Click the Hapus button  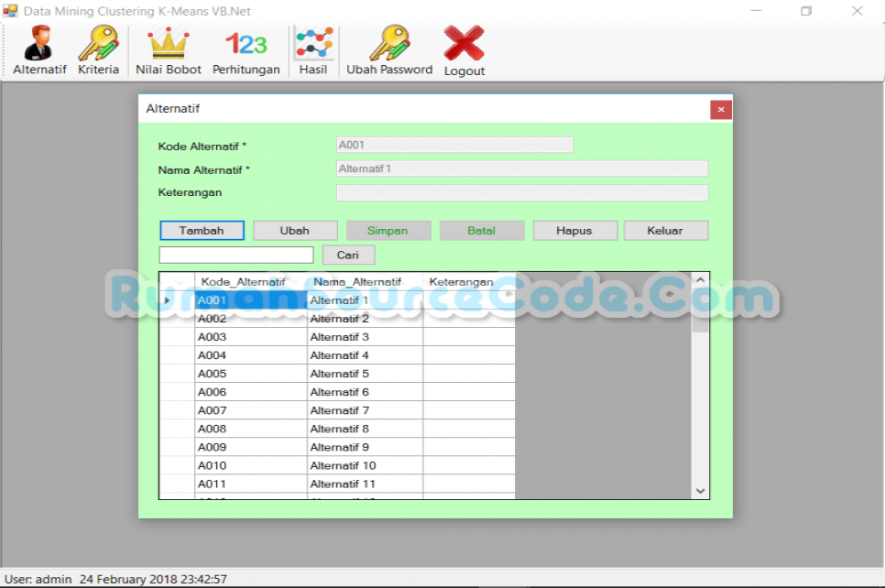coord(574,231)
